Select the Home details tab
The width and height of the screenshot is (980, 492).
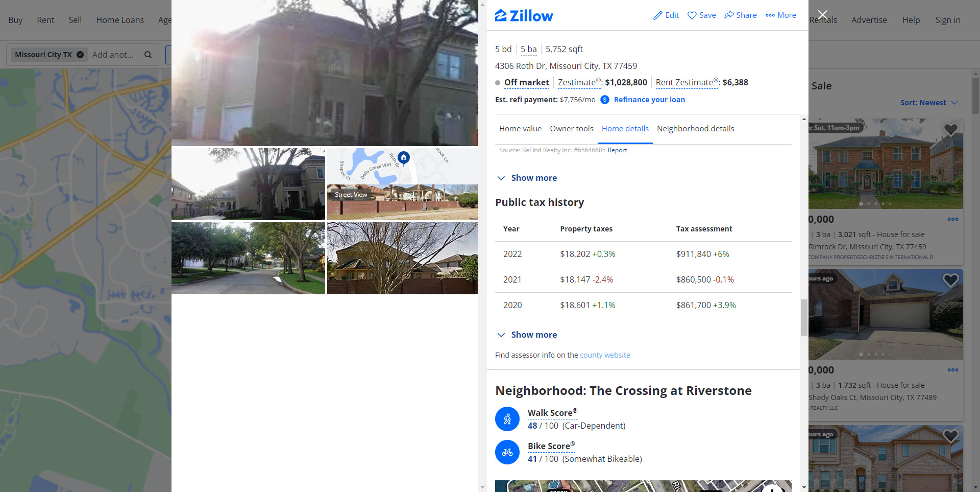(625, 129)
